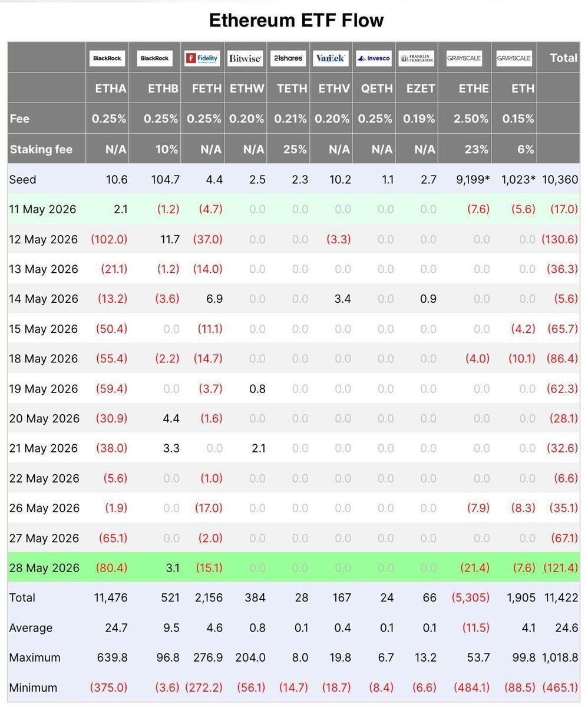Viewport: 588px width, 707px height.
Task: Click the 'Minimum' row label
Action: tap(33, 688)
